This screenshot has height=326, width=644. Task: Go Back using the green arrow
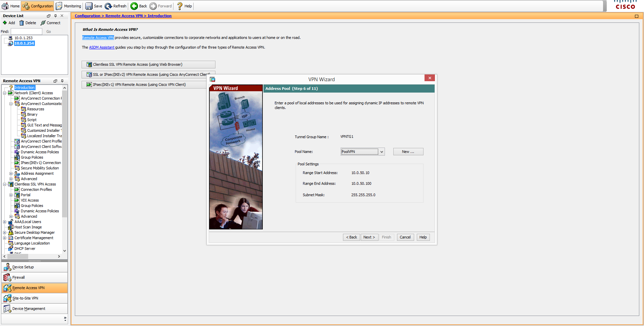(139, 6)
